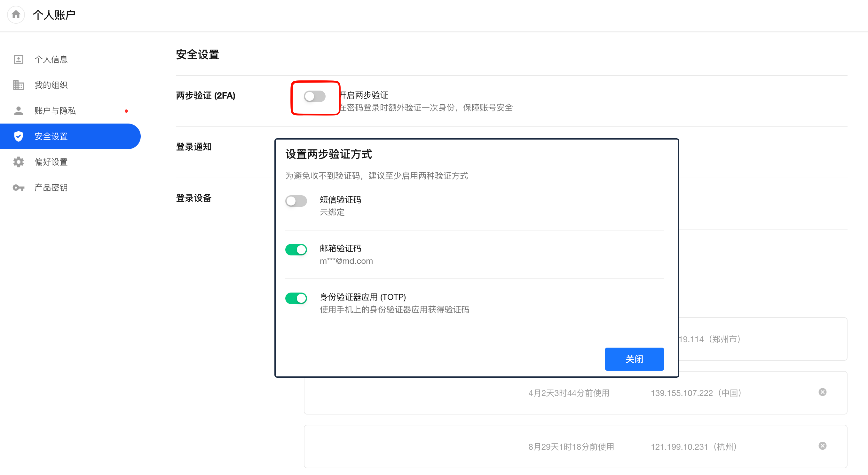Click the security settings shield icon
Image resolution: width=868 pixels, height=475 pixels.
[18, 136]
